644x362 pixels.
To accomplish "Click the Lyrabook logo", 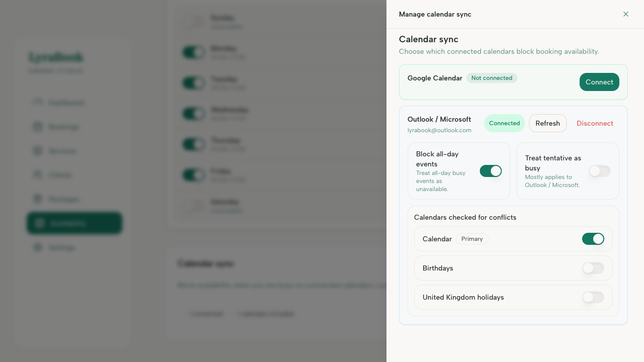I will point(56,57).
